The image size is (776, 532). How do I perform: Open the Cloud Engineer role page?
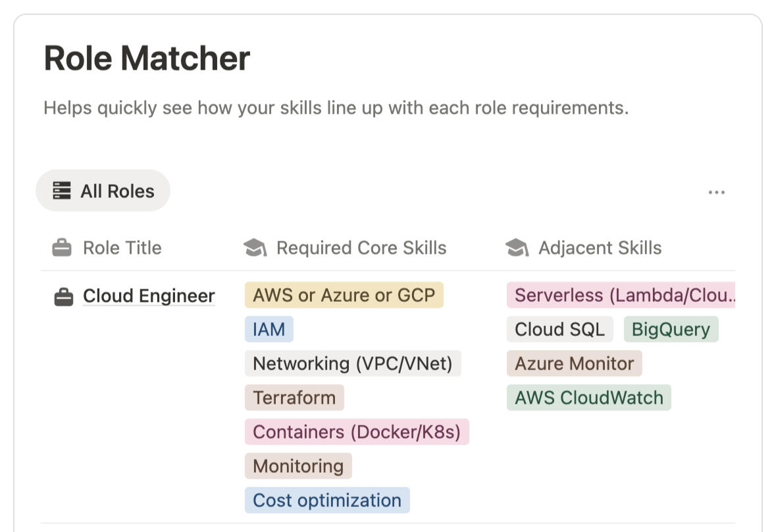149,297
